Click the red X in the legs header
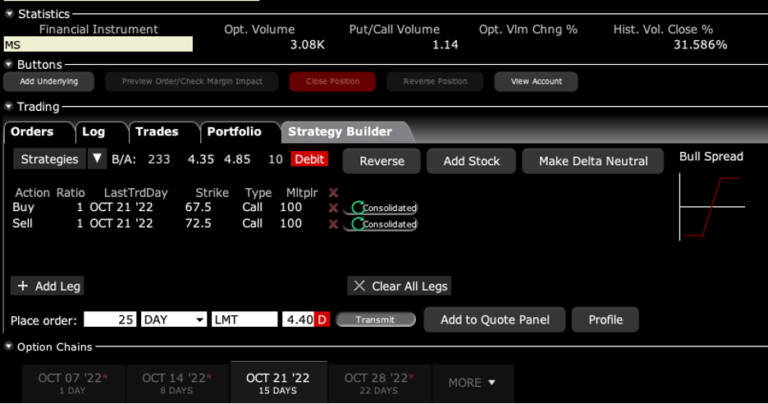This screenshot has height=404, width=768. tap(334, 193)
